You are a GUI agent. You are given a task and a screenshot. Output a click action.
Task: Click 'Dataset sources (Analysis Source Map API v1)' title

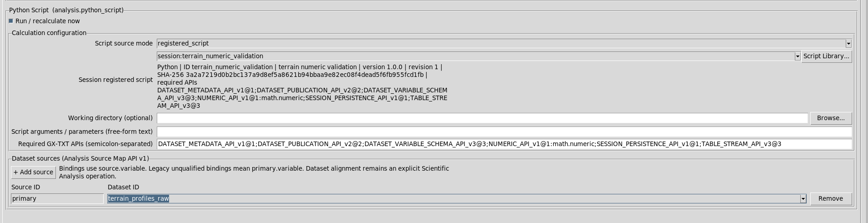[80, 159]
